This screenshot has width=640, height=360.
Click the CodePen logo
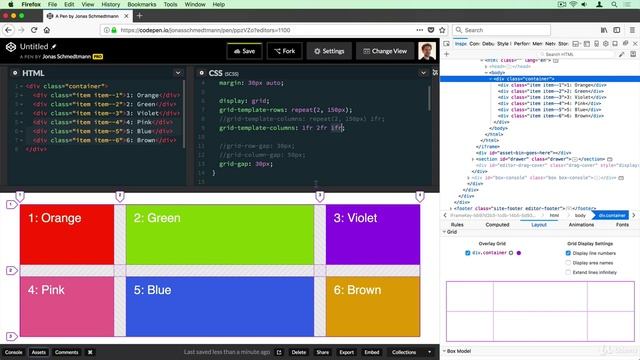coord(11,47)
